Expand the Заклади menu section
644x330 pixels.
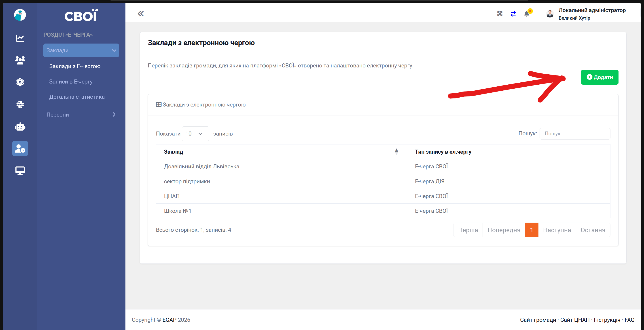pos(81,50)
